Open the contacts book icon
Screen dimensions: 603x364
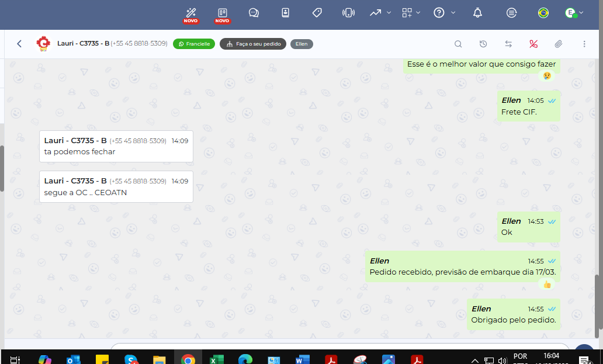point(285,12)
